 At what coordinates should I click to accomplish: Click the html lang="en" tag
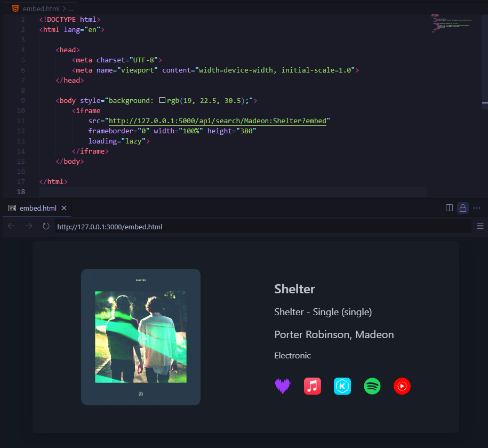(x=72, y=29)
